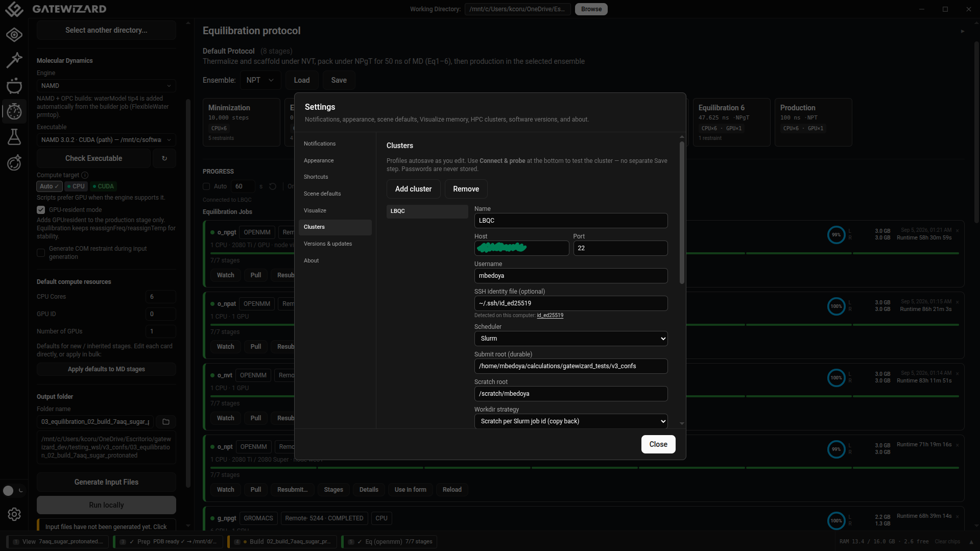Open the Visualize eye icon in sidebar

point(14,35)
